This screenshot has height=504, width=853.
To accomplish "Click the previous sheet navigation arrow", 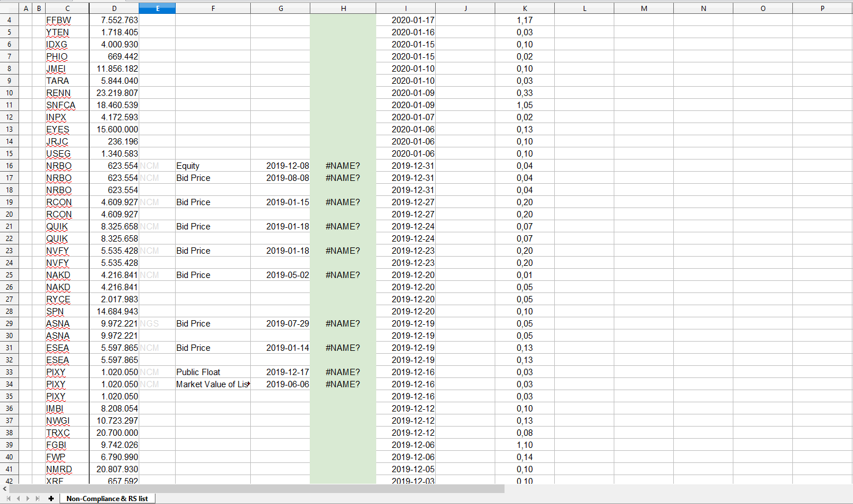I will click(x=18, y=498).
